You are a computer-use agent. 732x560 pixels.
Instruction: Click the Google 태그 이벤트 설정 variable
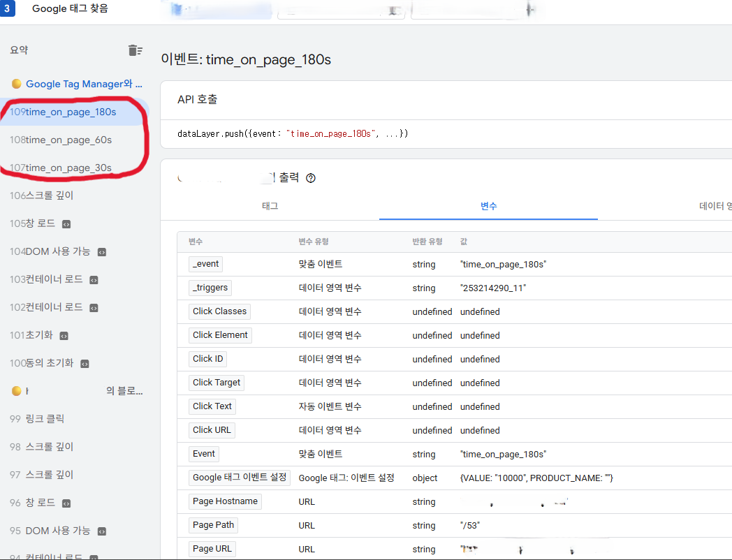pyautogui.click(x=240, y=478)
